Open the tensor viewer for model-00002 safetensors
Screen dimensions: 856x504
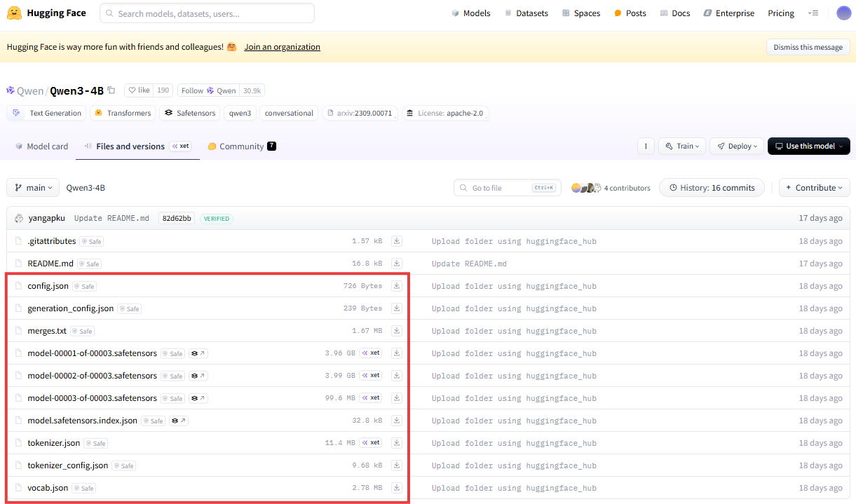pos(198,376)
